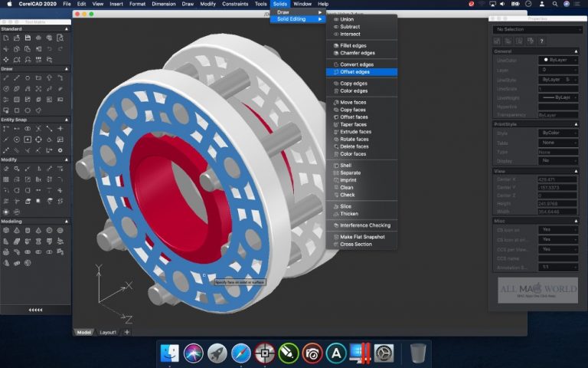Choose Interference Checking menu entry
588x368 pixels.
pyautogui.click(x=361, y=225)
